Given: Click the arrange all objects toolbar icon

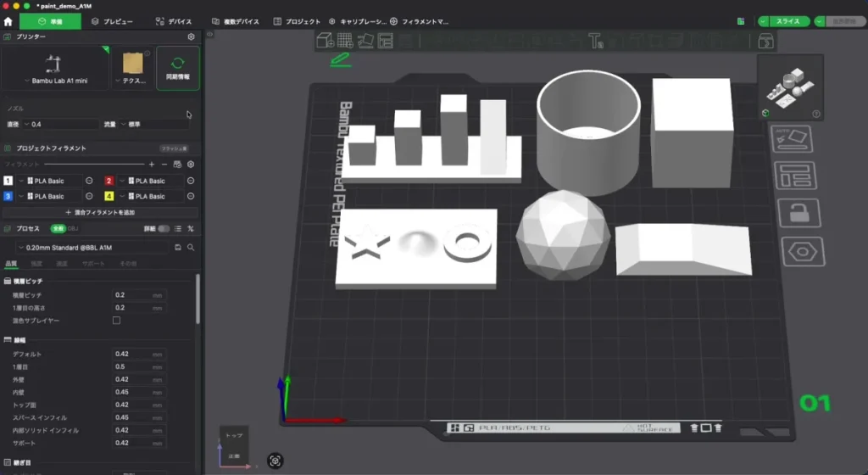Looking at the screenshot, I should pyautogui.click(x=386, y=41).
